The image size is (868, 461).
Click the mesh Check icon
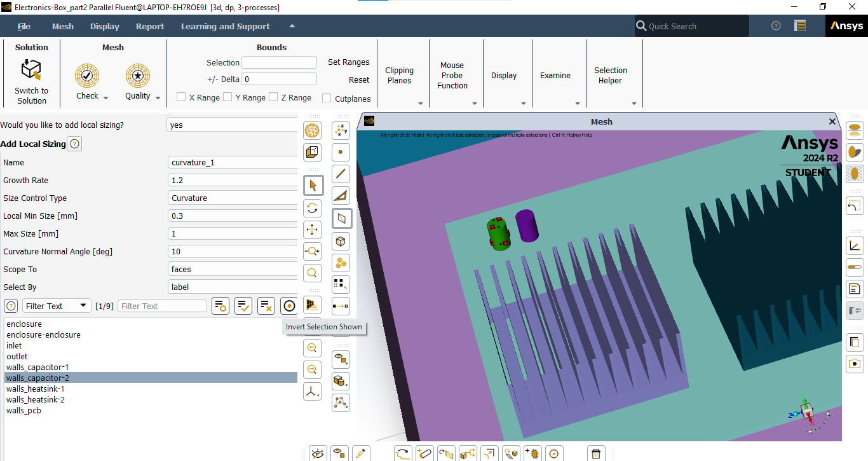[87, 76]
